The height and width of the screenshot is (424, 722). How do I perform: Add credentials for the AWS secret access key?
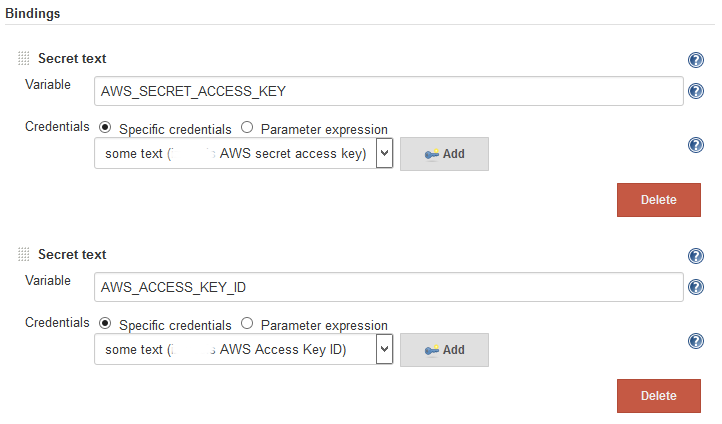point(444,154)
